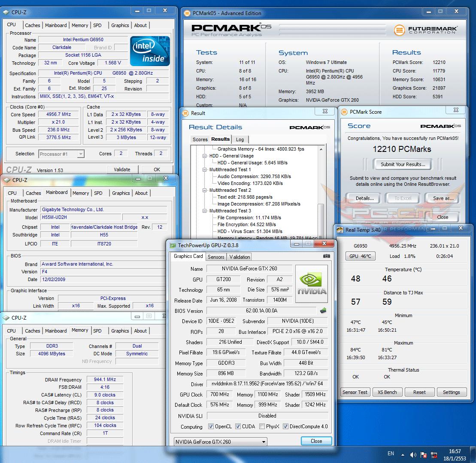Toggle the OpenCL checkbox in GPU-Z
476x463 pixels.
click(211, 426)
